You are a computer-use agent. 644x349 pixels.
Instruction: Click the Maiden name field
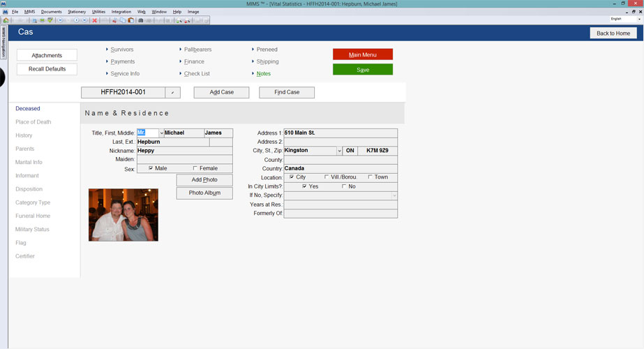184,160
